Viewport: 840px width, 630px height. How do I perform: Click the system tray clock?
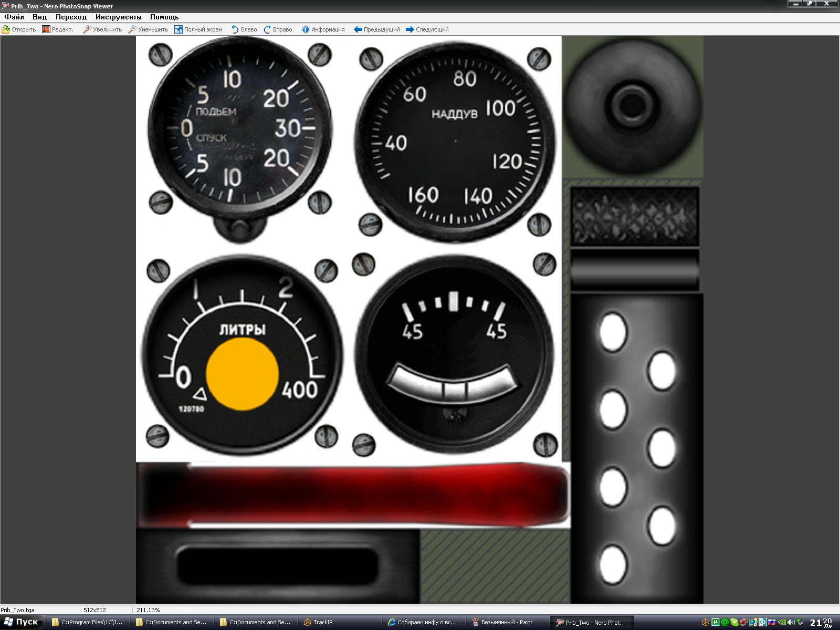tap(822, 623)
